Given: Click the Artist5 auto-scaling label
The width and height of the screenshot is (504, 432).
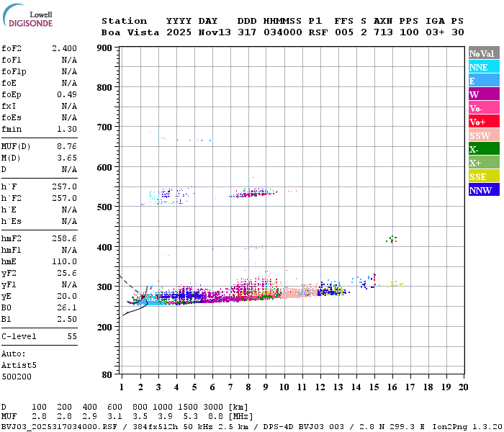Looking at the screenshot, I should [x=19, y=366].
